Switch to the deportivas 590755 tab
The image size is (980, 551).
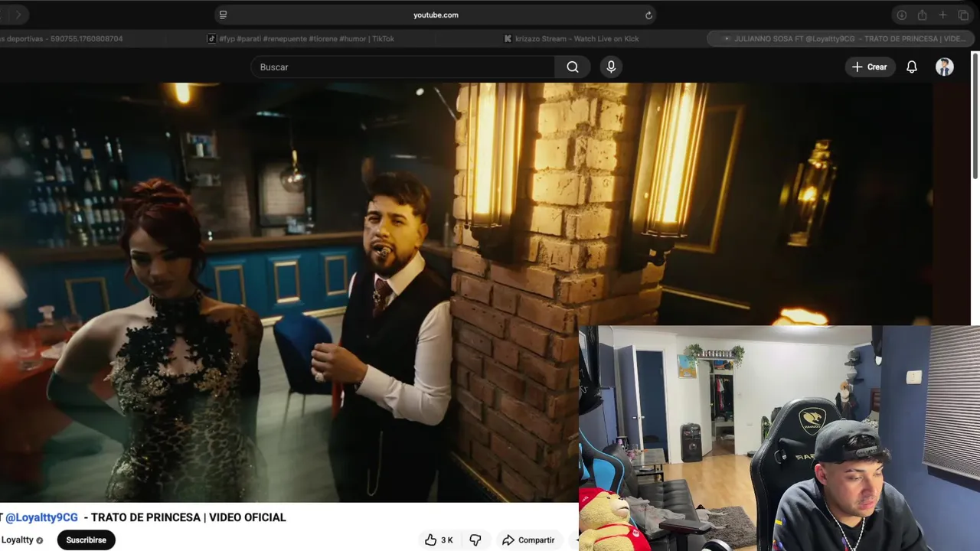[61, 38]
